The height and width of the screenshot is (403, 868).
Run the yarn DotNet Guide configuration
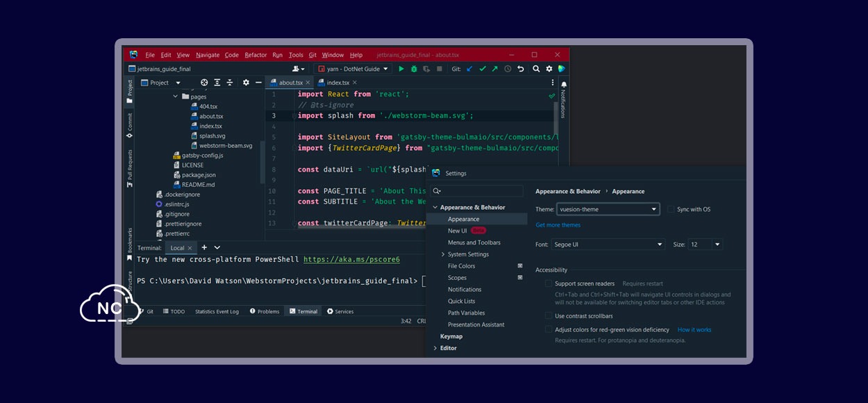pyautogui.click(x=401, y=69)
